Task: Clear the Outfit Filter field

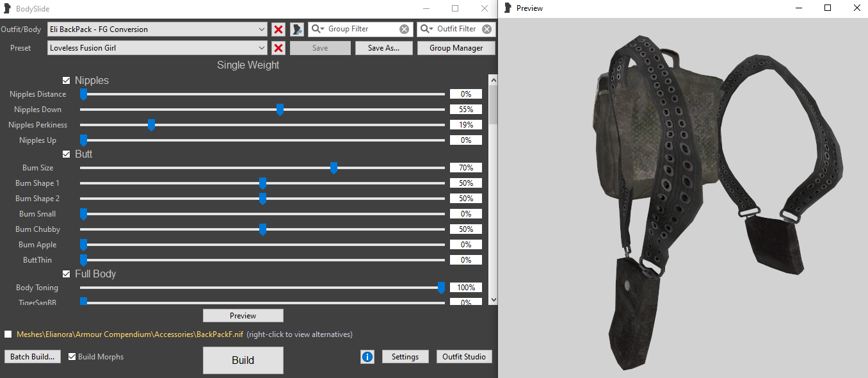Action: pyautogui.click(x=488, y=29)
